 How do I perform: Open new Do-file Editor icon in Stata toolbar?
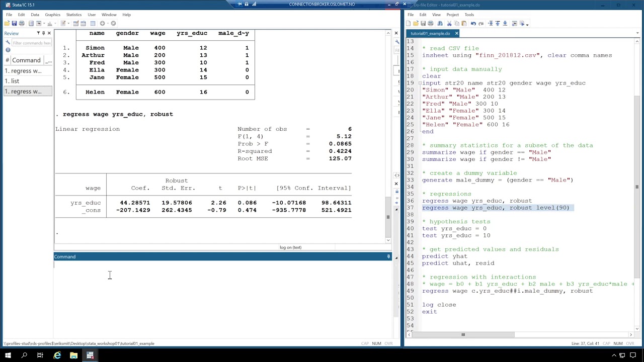tap(63, 23)
